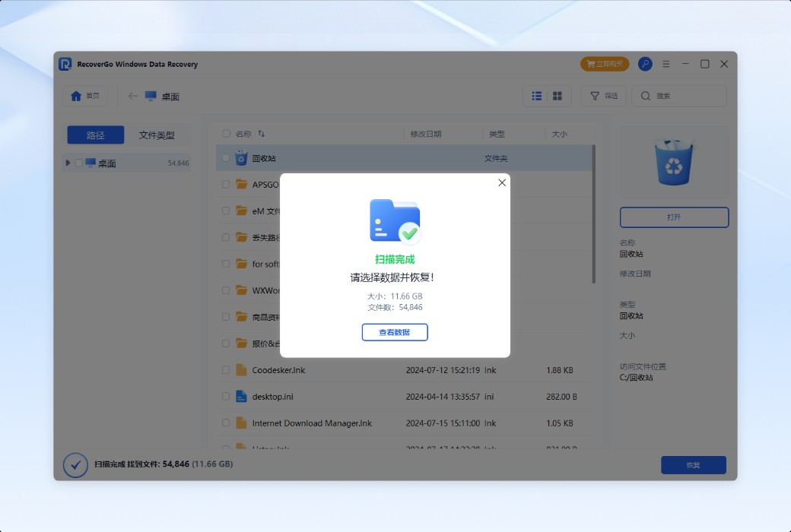Toggle the 名称 column sort arrow
This screenshot has width=791, height=532.
(x=262, y=133)
